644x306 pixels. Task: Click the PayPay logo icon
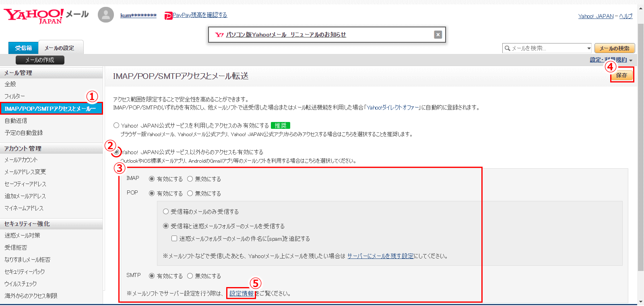click(168, 16)
